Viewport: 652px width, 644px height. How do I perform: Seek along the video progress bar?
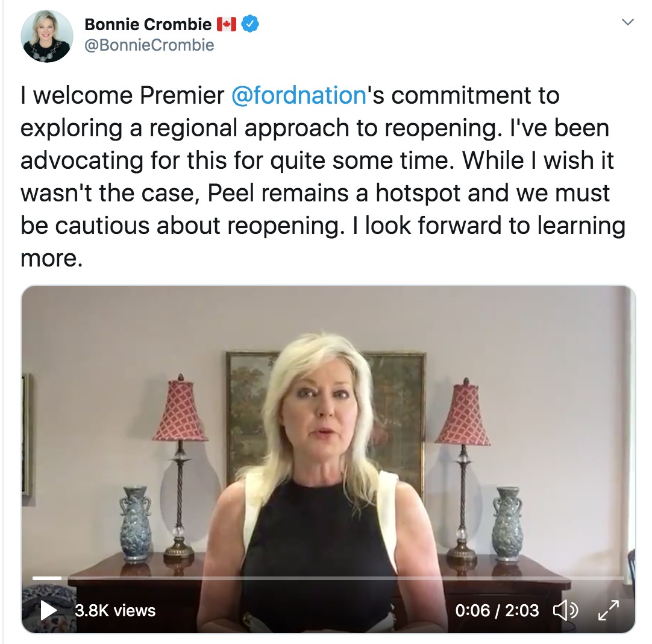point(328,578)
